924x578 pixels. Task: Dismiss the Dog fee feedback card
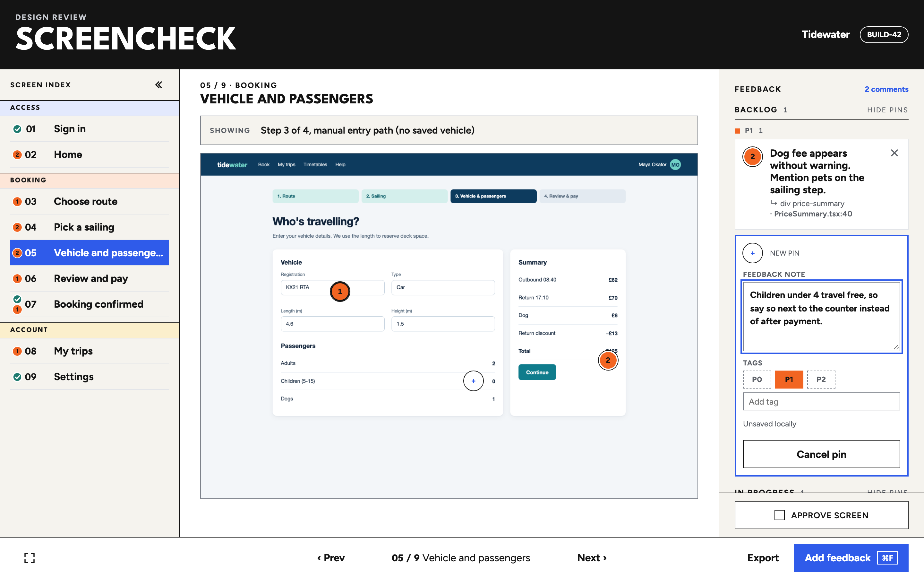click(x=894, y=153)
